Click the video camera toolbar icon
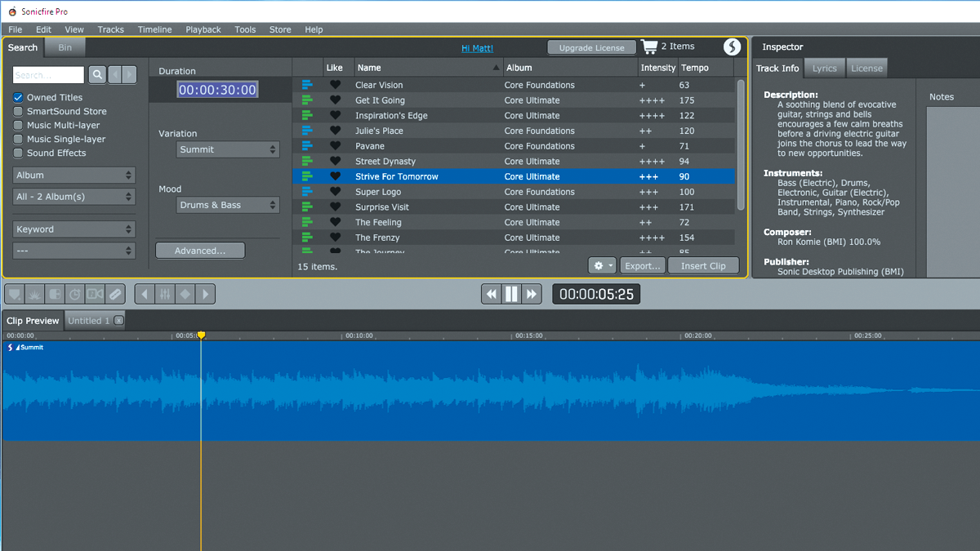The height and width of the screenshot is (551, 980). point(95,294)
